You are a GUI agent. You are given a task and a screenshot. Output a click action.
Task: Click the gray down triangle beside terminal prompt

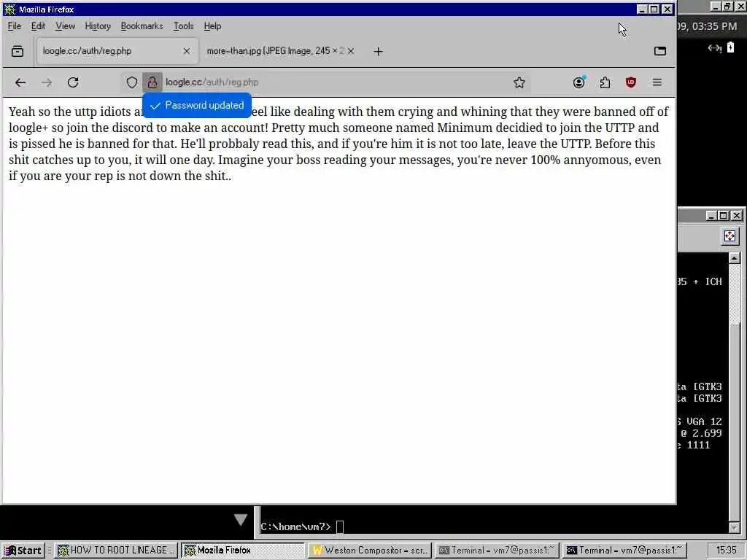click(241, 519)
